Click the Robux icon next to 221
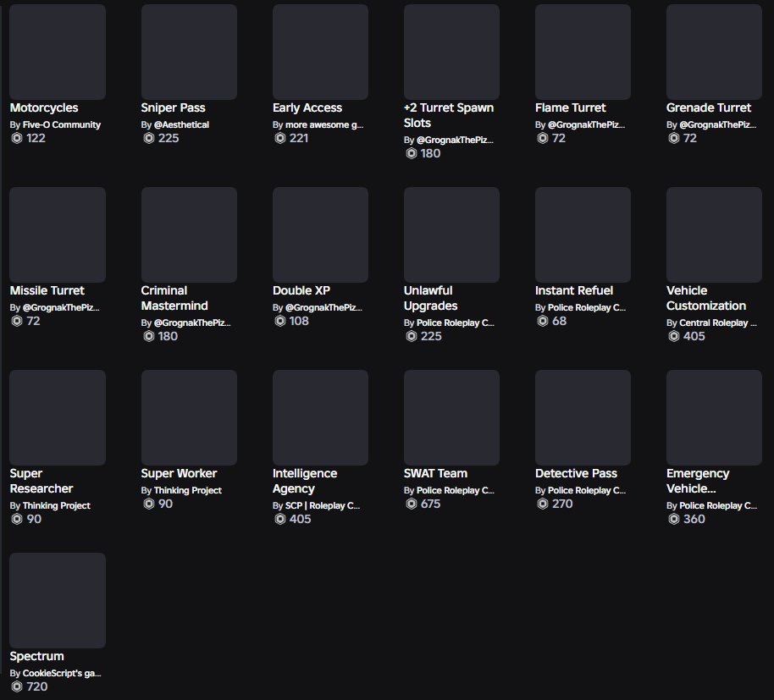Screen dimensions: 774x700 [x=280, y=138]
